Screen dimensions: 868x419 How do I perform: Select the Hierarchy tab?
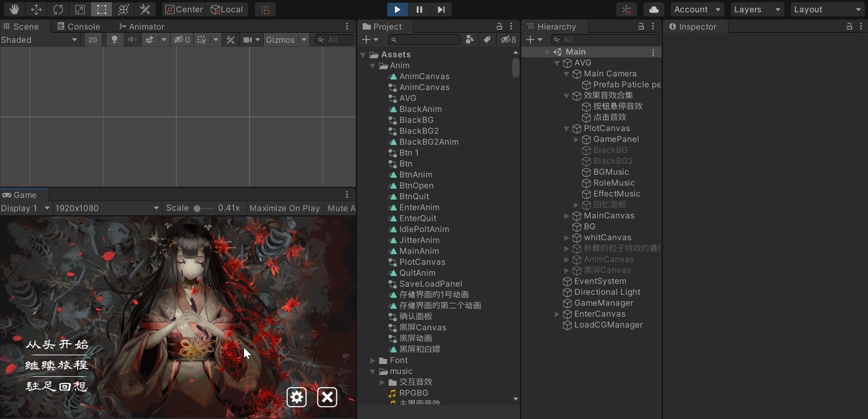point(551,26)
